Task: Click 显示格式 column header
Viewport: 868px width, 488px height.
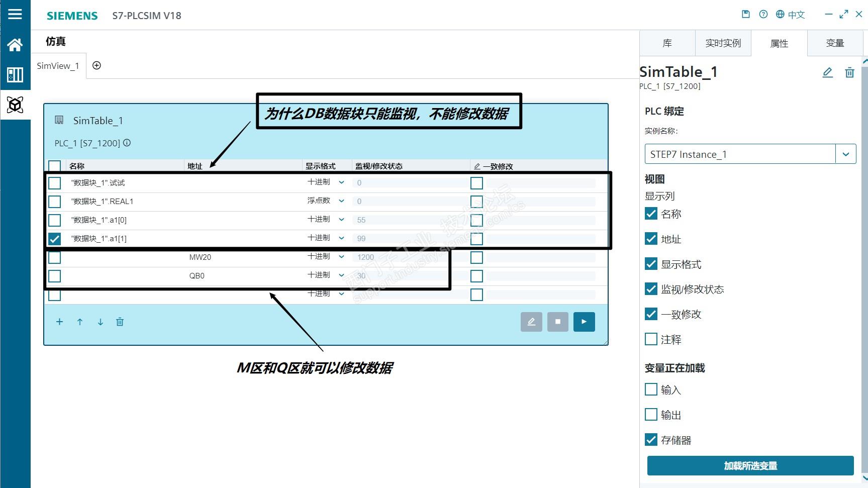Action: coord(320,166)
